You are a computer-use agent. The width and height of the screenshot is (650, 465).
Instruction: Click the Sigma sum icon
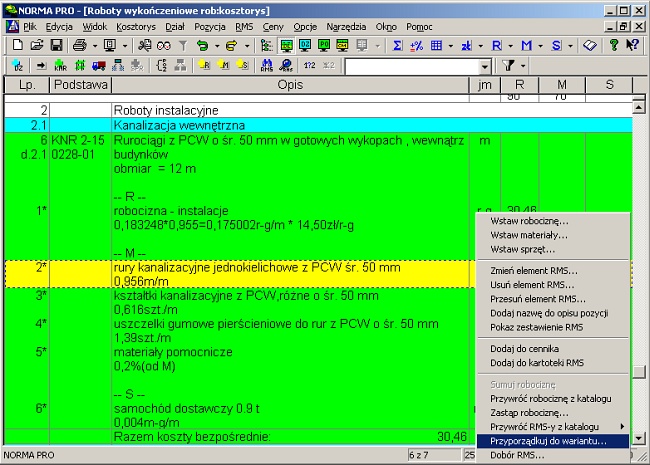pyautogui.click(x=397, y=46)
